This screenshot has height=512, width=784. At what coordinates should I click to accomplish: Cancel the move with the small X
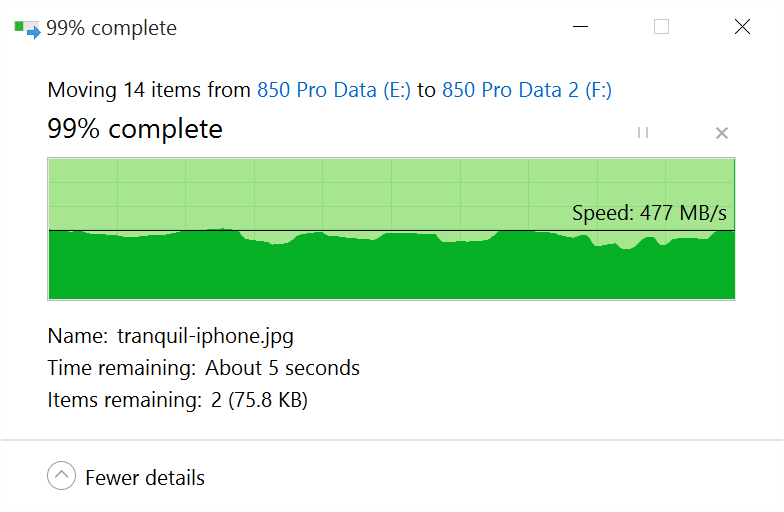click(x=722, y=133)
